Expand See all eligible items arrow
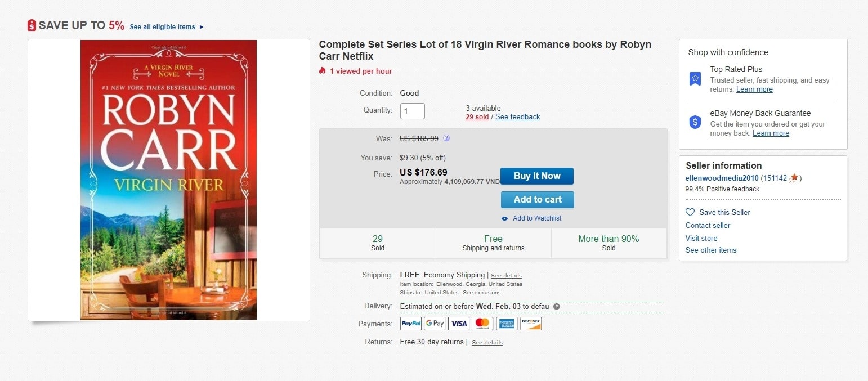 [x=202, y=27]
